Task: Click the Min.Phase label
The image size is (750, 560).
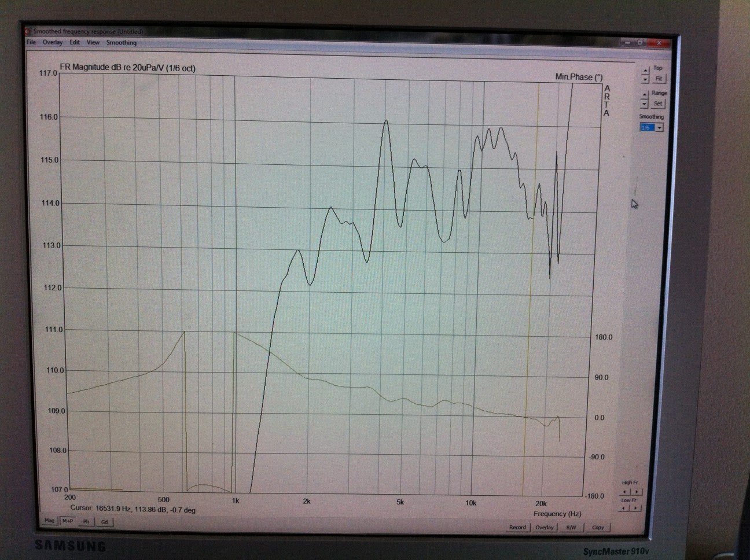Action: [x=579, y=77]
